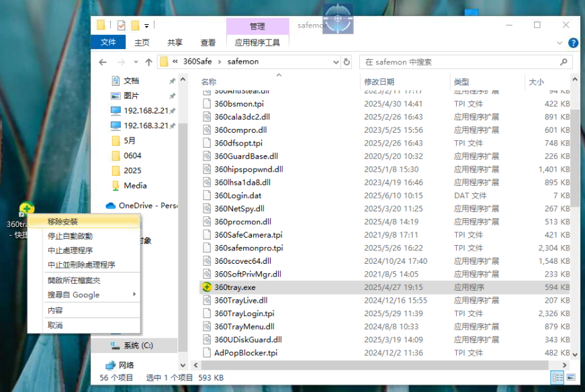585x392 pixels.
Task: Expand the address bar history dropdown
Action: (336, 62)
